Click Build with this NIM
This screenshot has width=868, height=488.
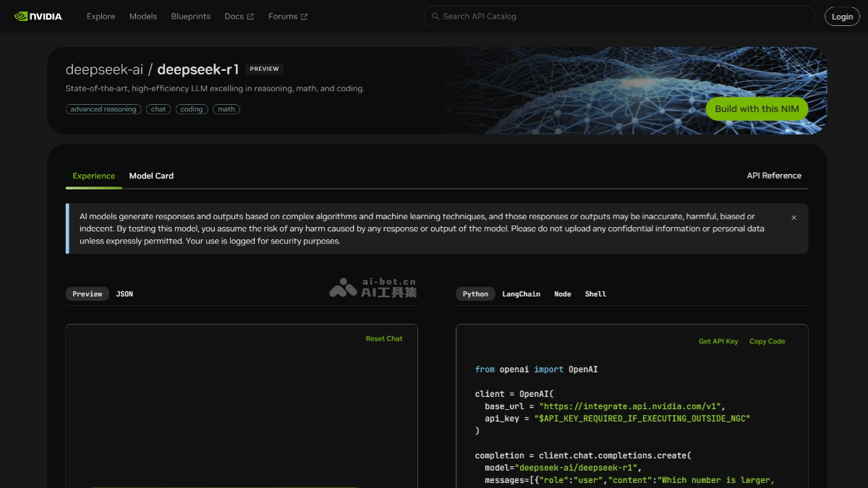757,109
